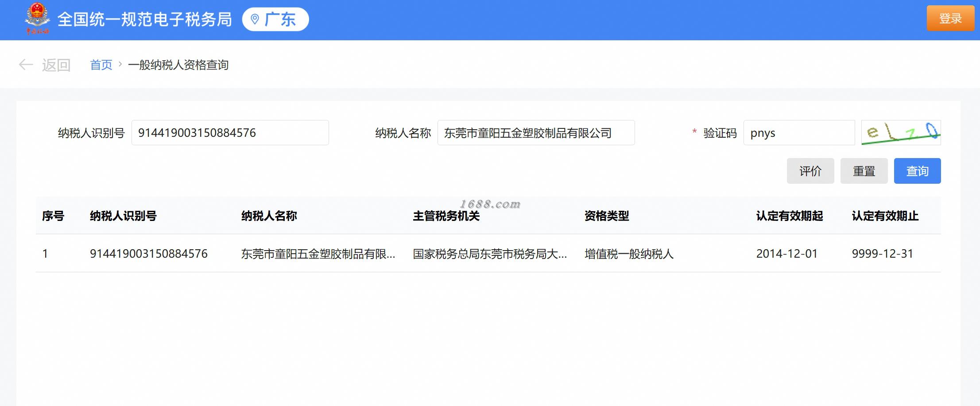Click the 重置 reset button

coord(864,171)
